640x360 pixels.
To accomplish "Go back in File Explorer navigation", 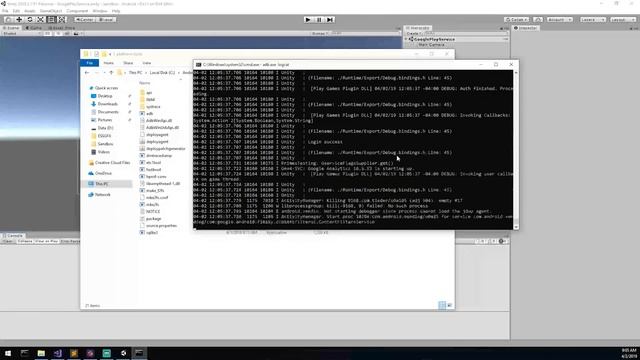I will pyautogui.click(x=87, y=73).
